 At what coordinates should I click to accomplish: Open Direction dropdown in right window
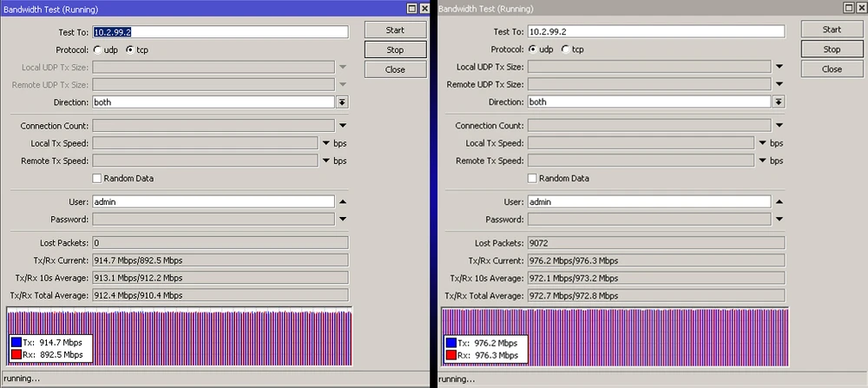click(x=779, y=102)
